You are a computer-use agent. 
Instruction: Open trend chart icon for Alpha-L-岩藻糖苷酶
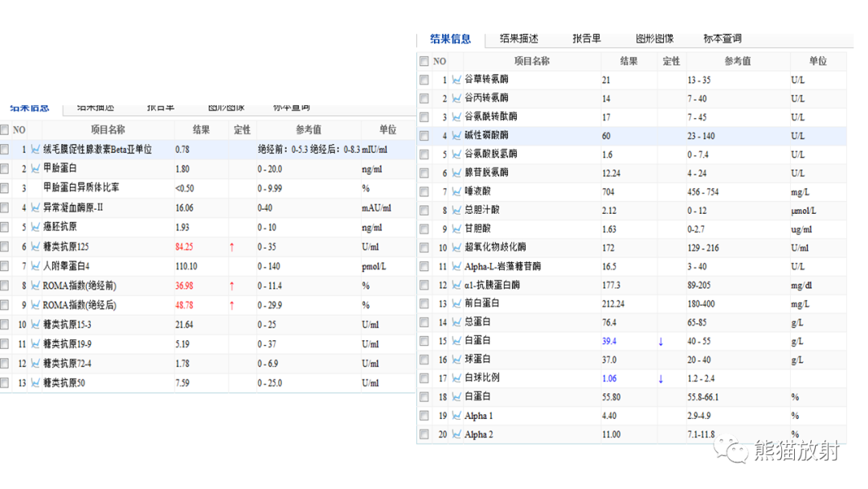tap(457, 266)
